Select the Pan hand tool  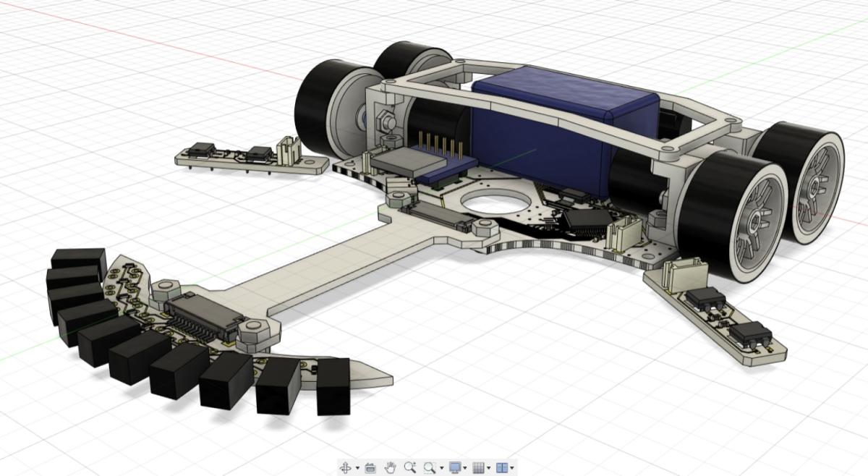pos(391,467)
